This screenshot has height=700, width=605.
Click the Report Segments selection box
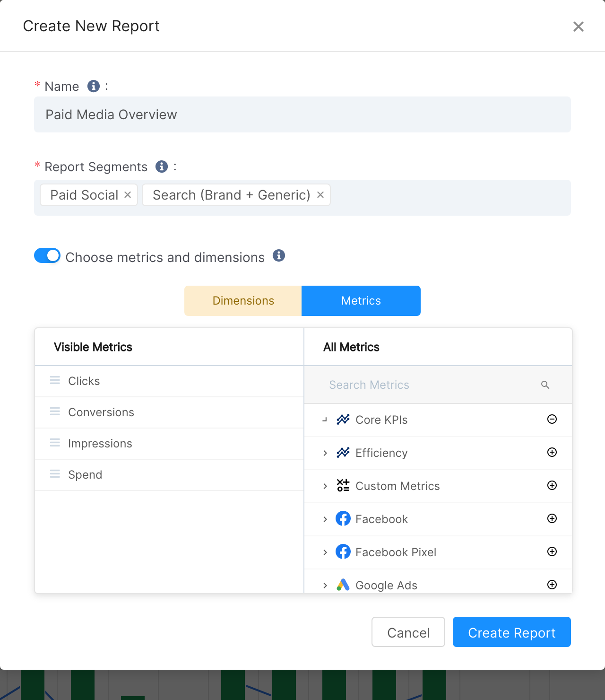pos(302,198)
